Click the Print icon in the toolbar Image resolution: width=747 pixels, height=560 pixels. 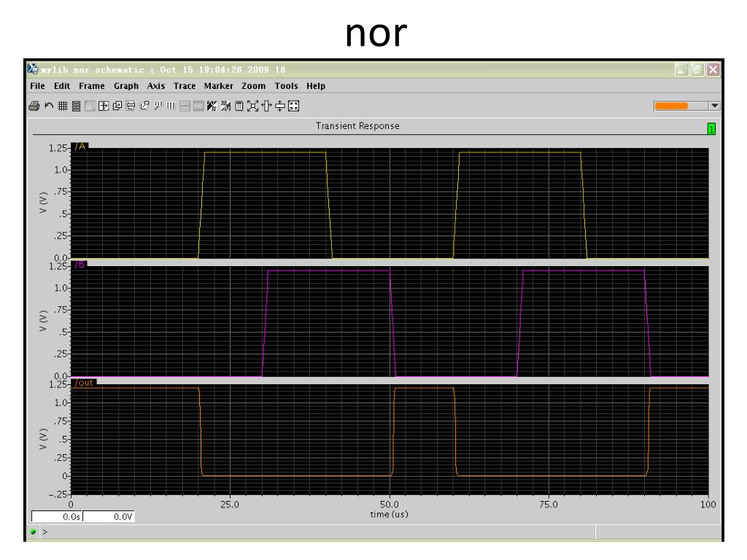click(x=34, y=106)
